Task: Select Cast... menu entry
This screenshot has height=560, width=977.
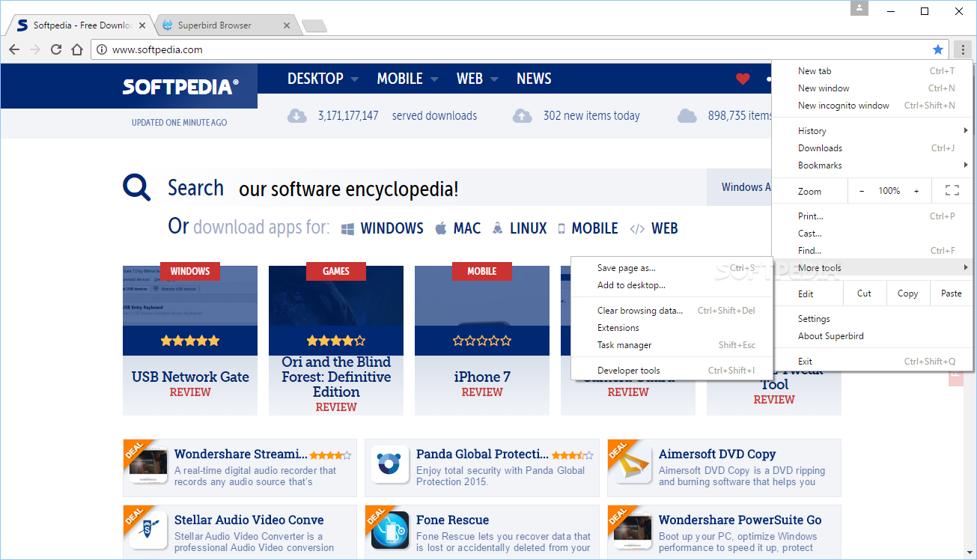Action: (873, 233)
